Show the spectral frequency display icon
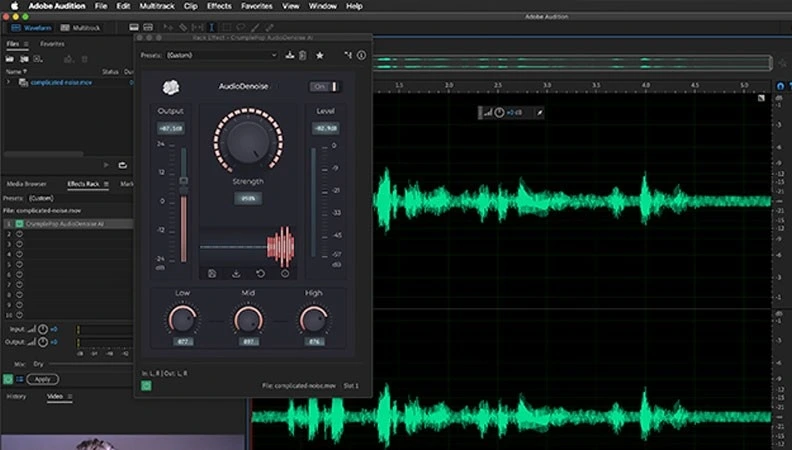Viewport: 792px width, 450px height. [134, 27]
